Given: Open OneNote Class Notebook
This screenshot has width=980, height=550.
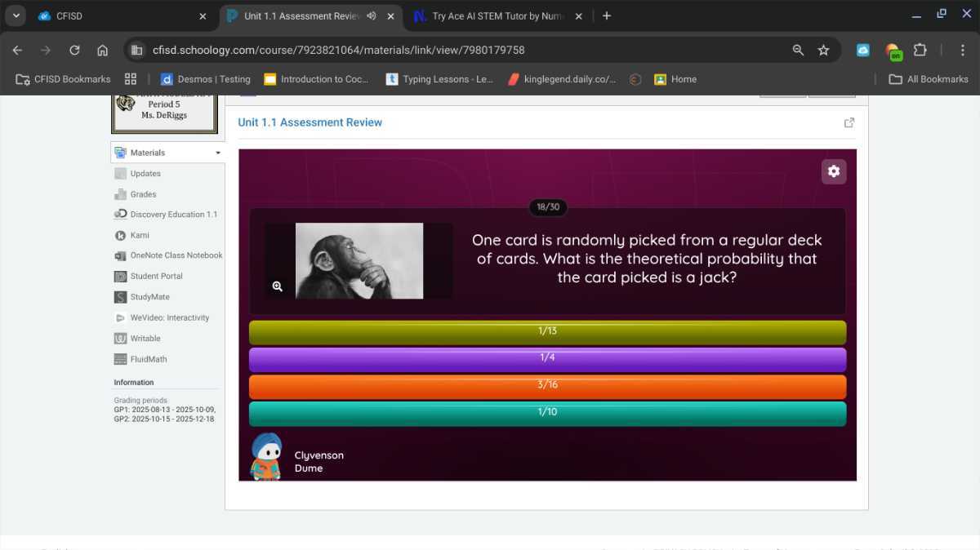Looking at the screenshot, I should (176, 255).
